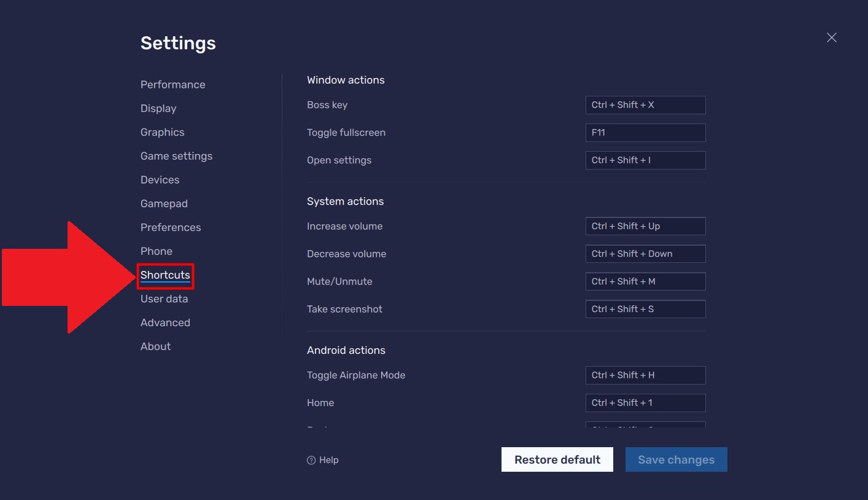Select Game settings in the sidebar
The height and width of the screenshot is (500, 868).
pos(176,155)
